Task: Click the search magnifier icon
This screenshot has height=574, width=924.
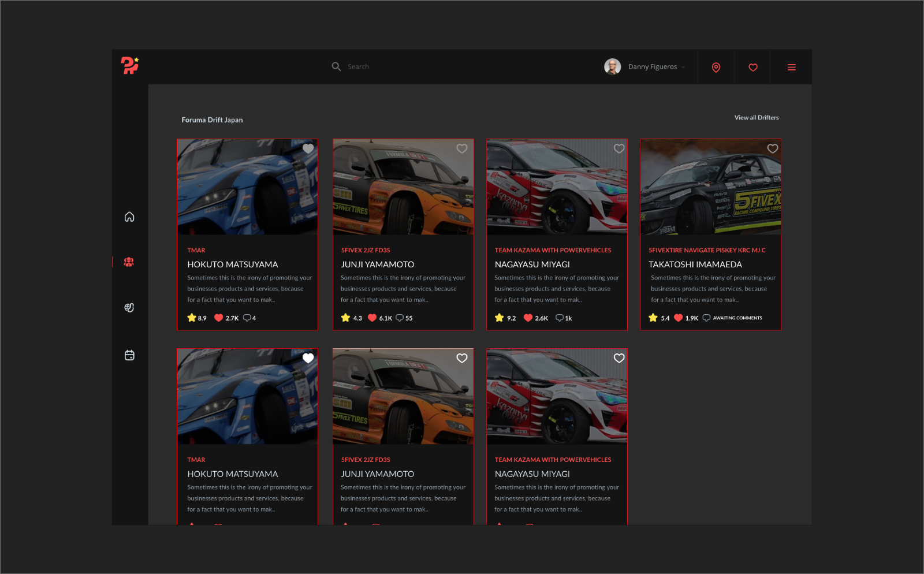Action: click(336, 66)
